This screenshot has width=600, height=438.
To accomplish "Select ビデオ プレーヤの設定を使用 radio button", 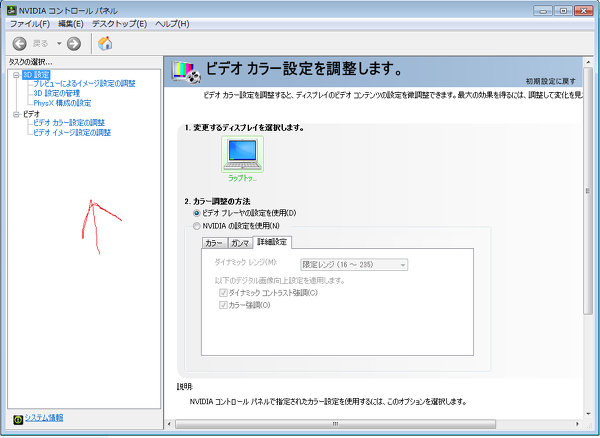I will 197,213.
